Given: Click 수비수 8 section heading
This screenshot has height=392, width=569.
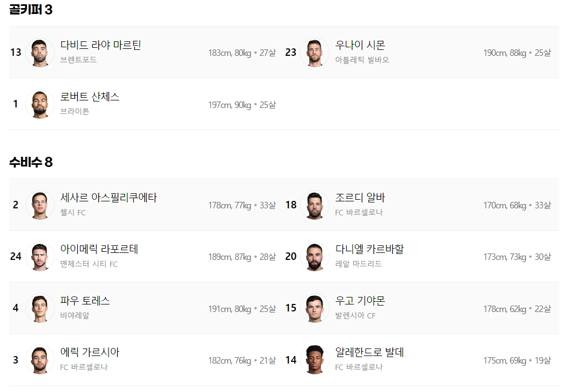Looking at the screenshot, I should (31, 162).
